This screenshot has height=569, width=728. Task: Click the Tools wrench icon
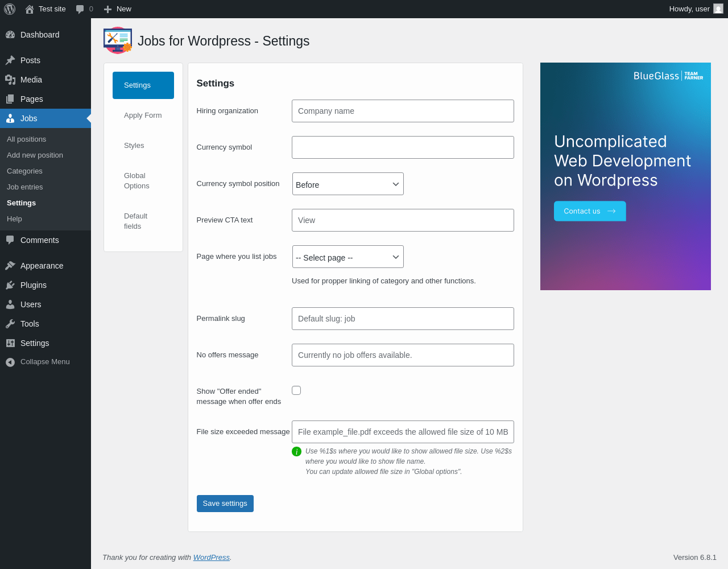10,324
